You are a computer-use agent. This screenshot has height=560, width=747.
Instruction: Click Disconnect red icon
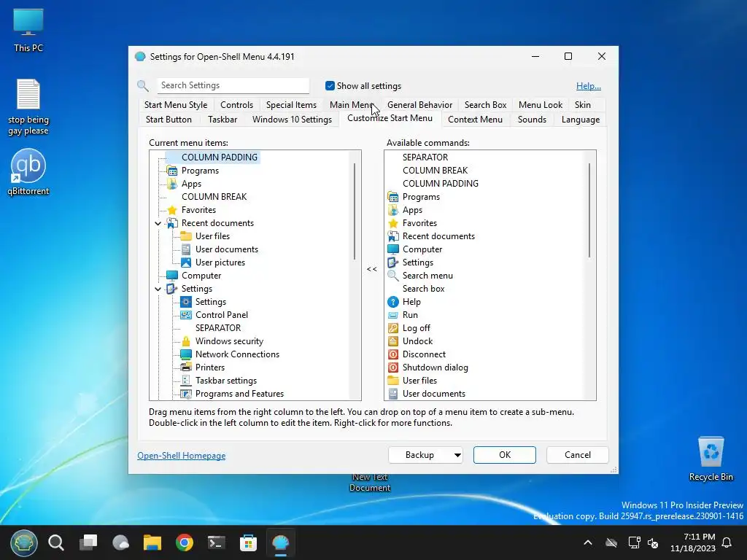point(393,354)
